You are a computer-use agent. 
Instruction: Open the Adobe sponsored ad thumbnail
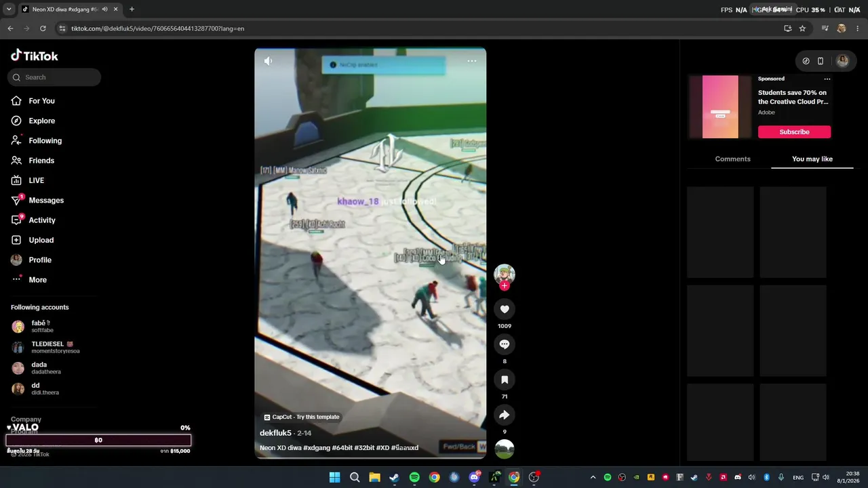point(720,106)
